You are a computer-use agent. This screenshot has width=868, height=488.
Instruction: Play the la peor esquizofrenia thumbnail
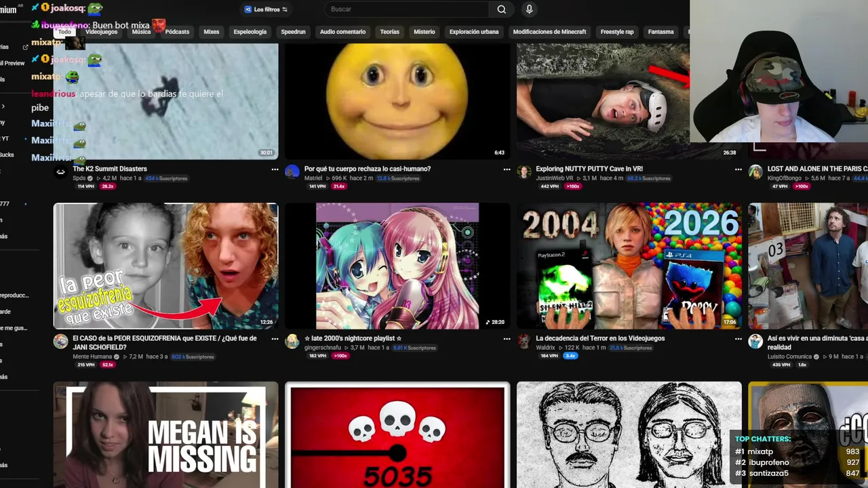[x=165, y=266]
